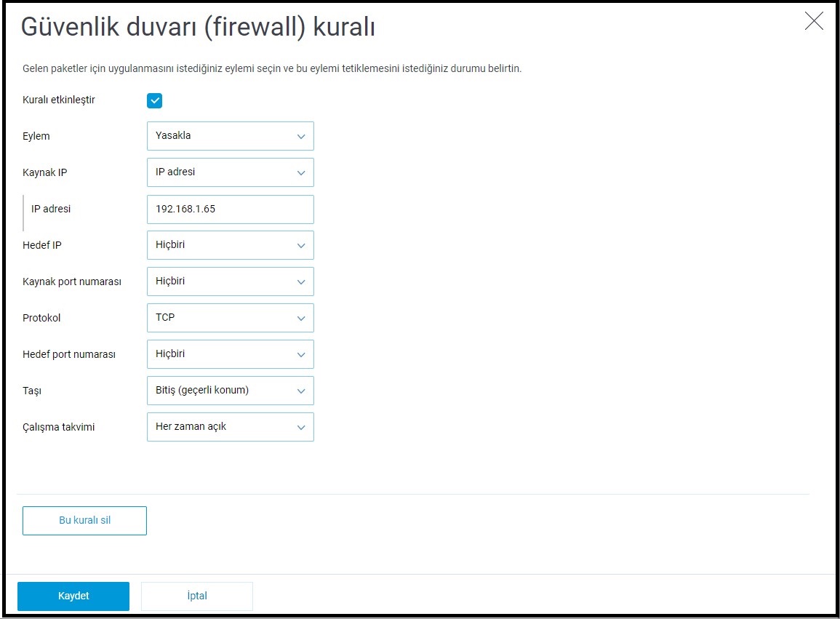Click the 'Hedef IP' field label
This screenshot has width=840, height=619.
tap(42, 246)
